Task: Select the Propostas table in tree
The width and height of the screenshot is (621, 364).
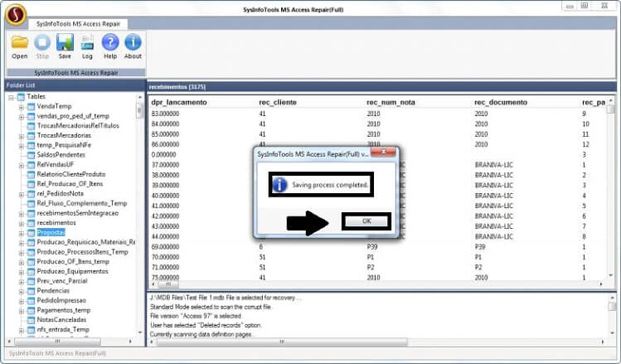Action: pos(51,233)
